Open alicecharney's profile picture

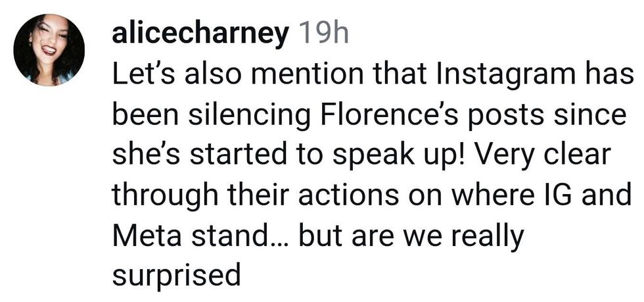49,50
